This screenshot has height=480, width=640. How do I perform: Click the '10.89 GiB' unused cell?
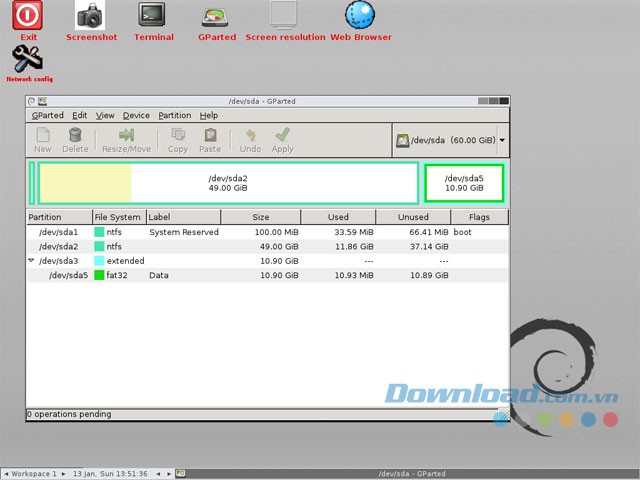click(429, 275)
